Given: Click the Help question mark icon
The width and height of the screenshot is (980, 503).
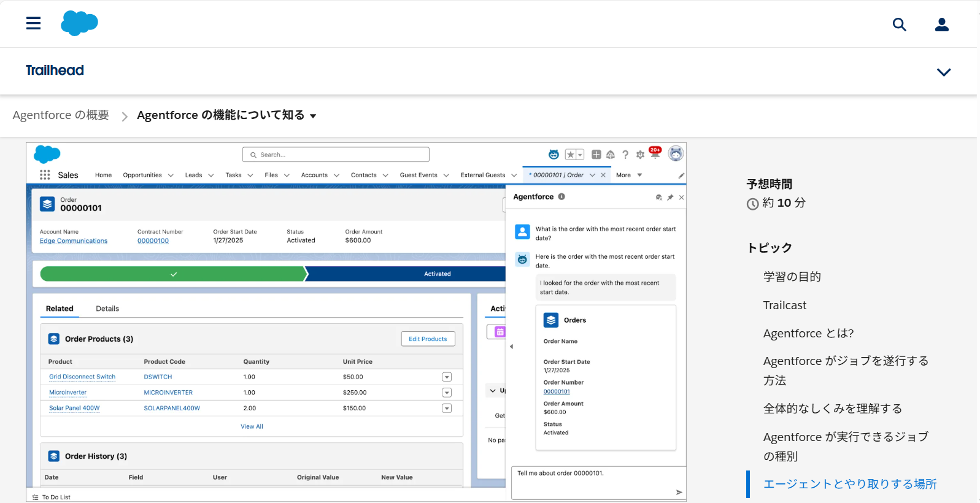Looking at the screenshot, I should coord(625,155).
